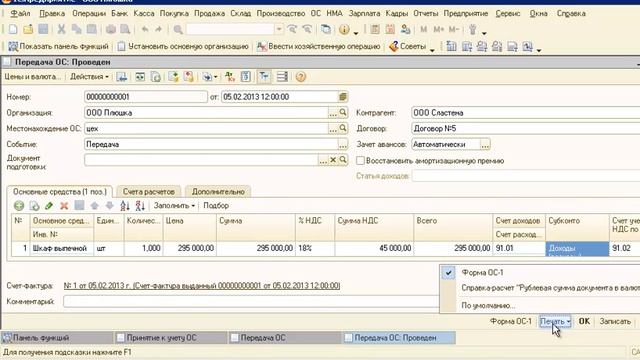640x360 pixels.
Task: Click the magnifier icon beside Организация field
Action: click(x=343, y=113)
